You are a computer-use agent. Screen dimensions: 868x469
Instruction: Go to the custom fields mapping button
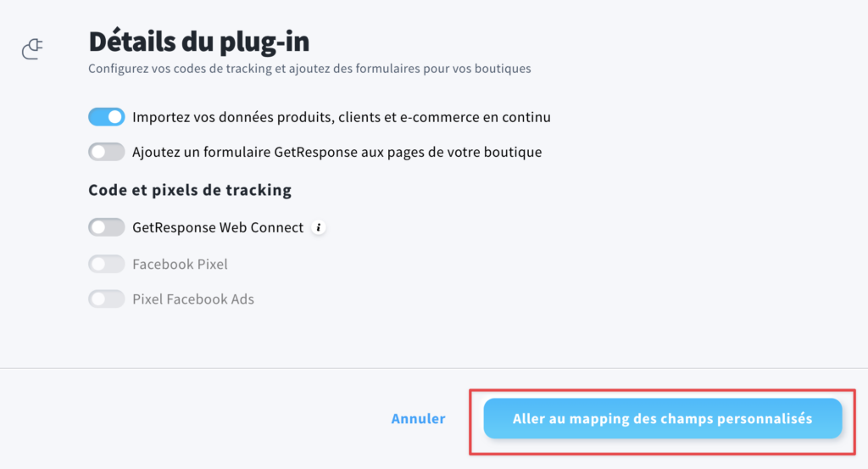663,419
